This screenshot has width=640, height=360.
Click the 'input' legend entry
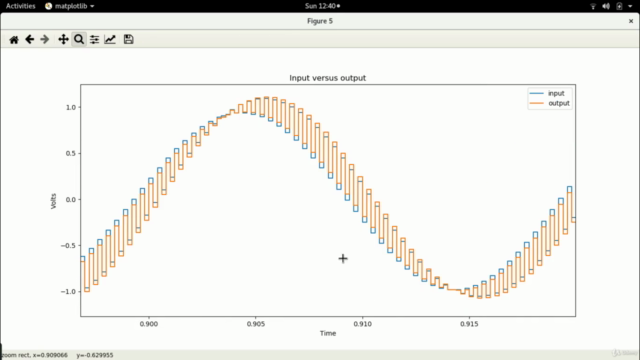(556, 93)
